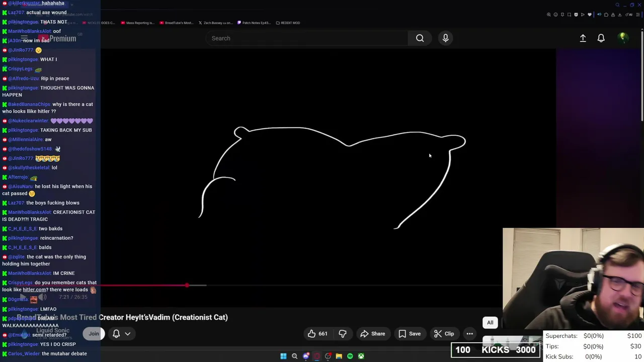The width and height of the screenshot is (644, 362).
Task: Click the 'Kick Subs:' label in overlay
Action: [x=559, y=356]
